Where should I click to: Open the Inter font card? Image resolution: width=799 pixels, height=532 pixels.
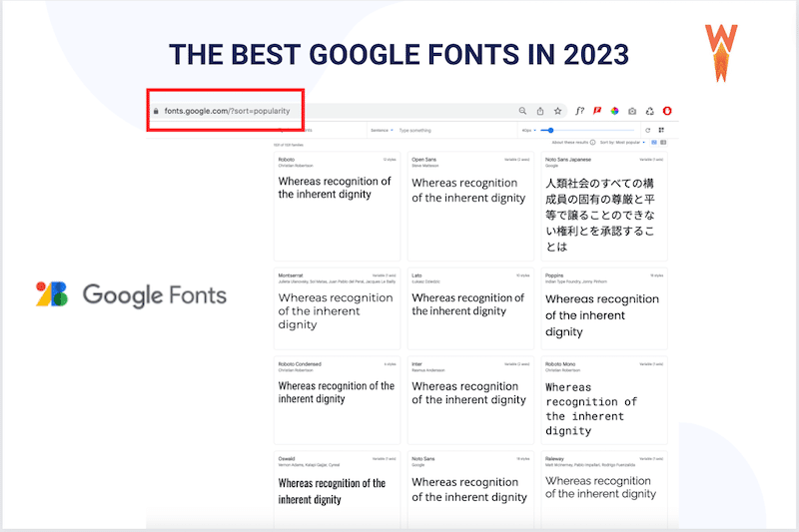click(470, 400)
